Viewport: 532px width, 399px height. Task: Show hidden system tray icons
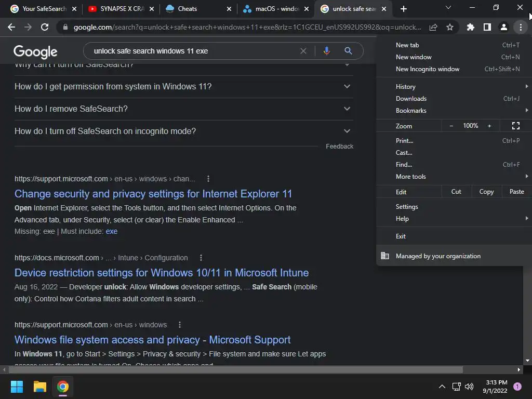[442, 387]
